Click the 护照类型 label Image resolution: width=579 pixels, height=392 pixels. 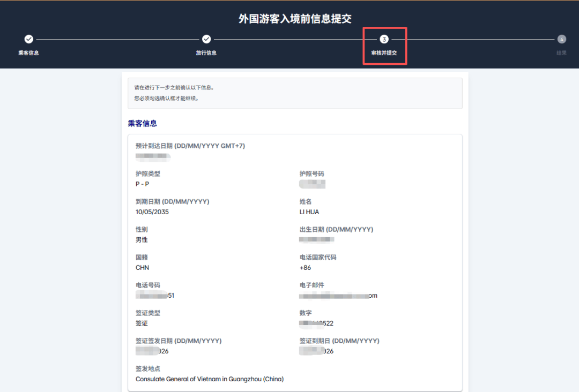[x=148, y=174]
